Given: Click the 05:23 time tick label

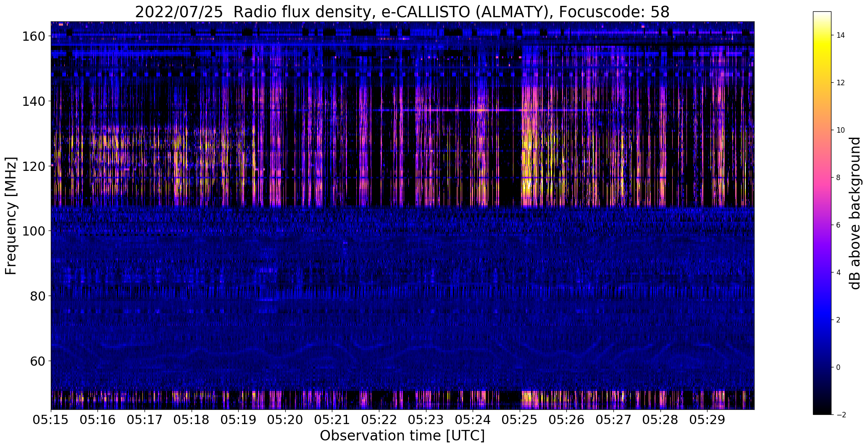Looking at the screenshot, I should tap(426, 420).
